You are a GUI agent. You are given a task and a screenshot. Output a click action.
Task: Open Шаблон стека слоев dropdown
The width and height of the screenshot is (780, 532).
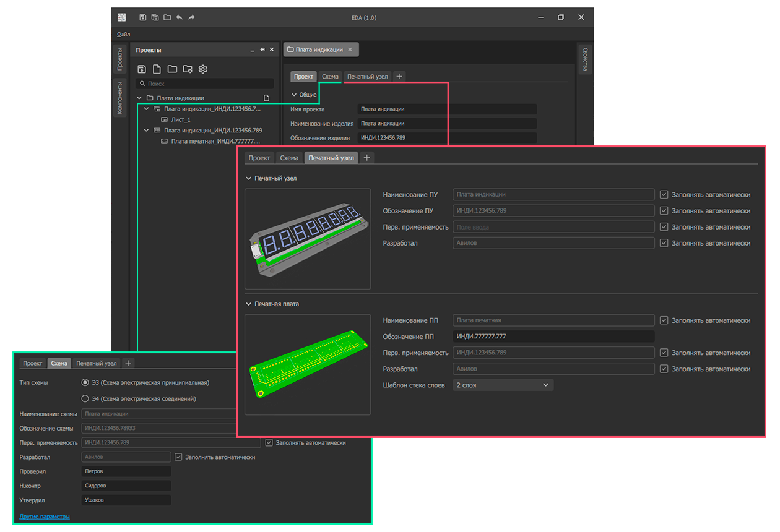(503, 385)
